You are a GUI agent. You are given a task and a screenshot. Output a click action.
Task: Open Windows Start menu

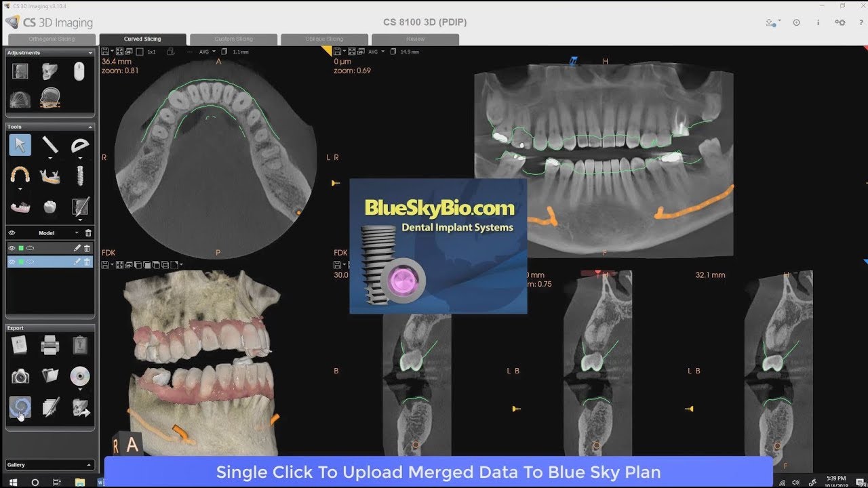[x=12, y=482]
